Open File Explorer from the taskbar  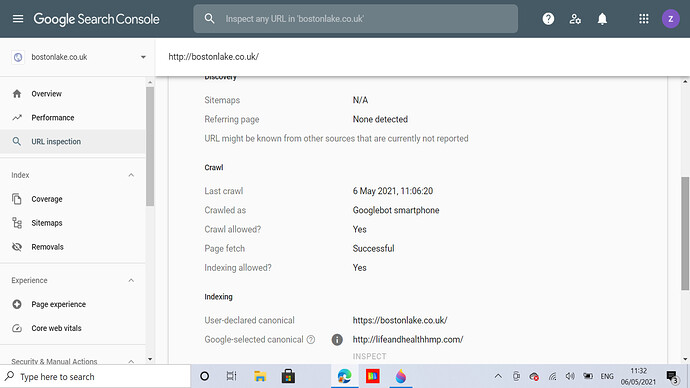point(260,376)
